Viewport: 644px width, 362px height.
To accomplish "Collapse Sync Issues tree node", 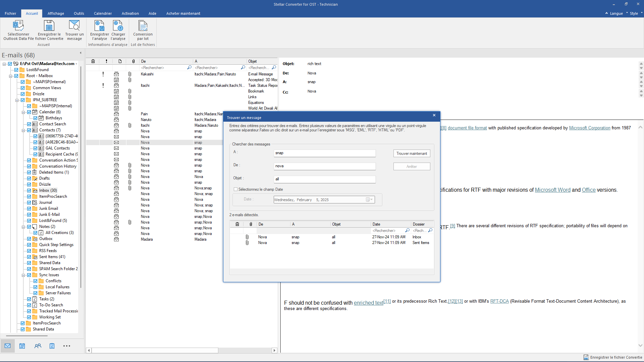I will tap(23, 275).
